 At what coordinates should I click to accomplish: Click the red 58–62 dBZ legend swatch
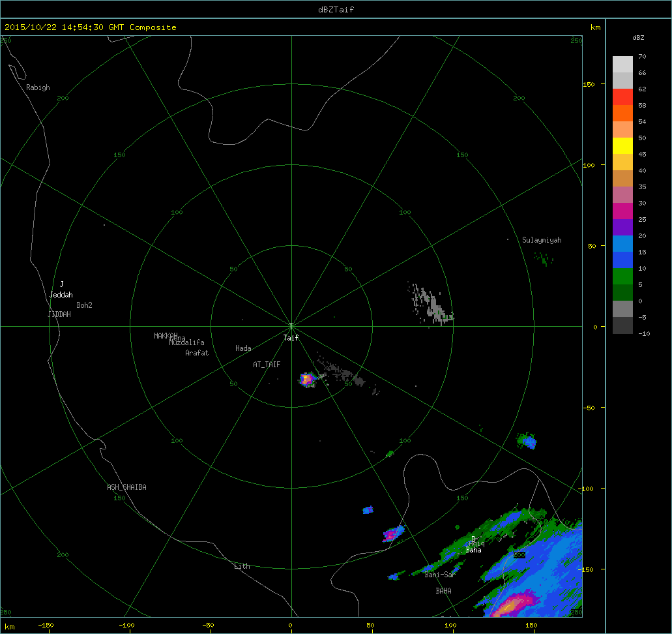(622, 97)
